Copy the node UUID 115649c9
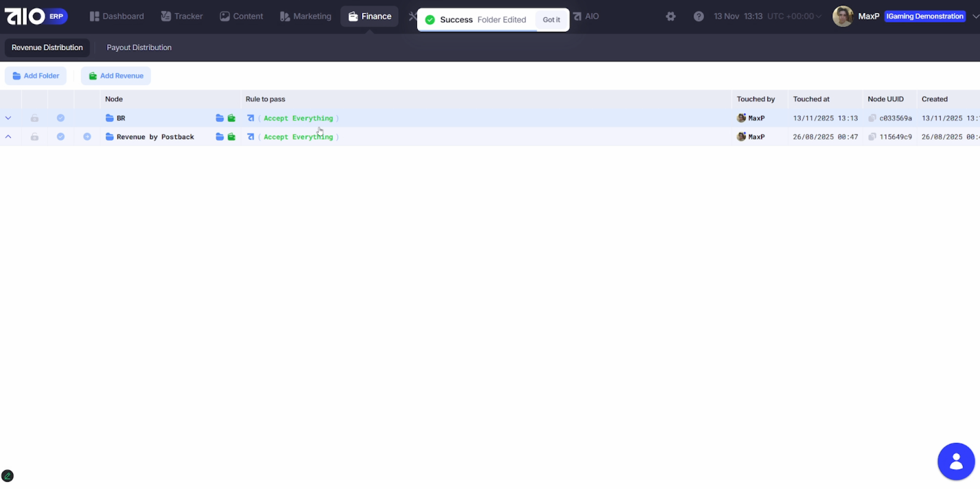Viewport: 980px width, 489px height. coord(872,137)
